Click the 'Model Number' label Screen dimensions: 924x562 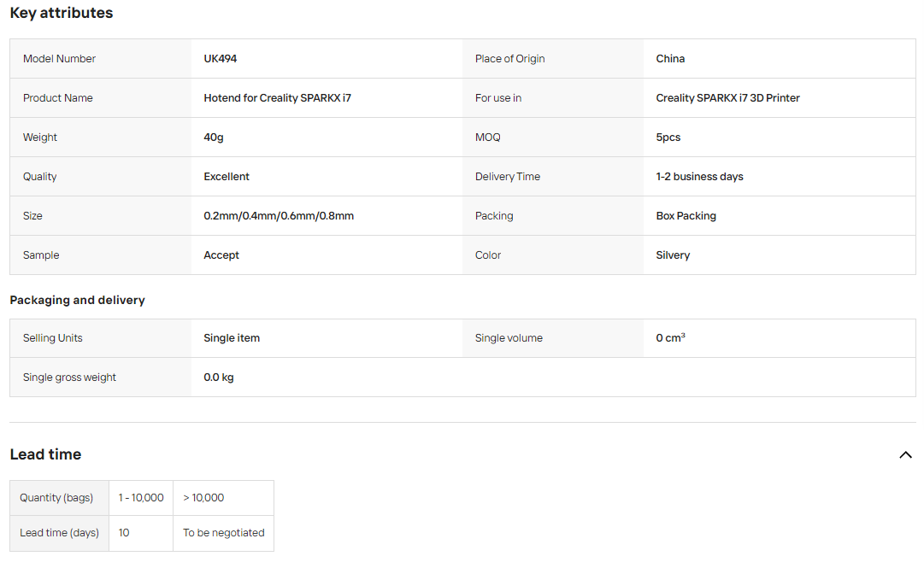point(59,58)
